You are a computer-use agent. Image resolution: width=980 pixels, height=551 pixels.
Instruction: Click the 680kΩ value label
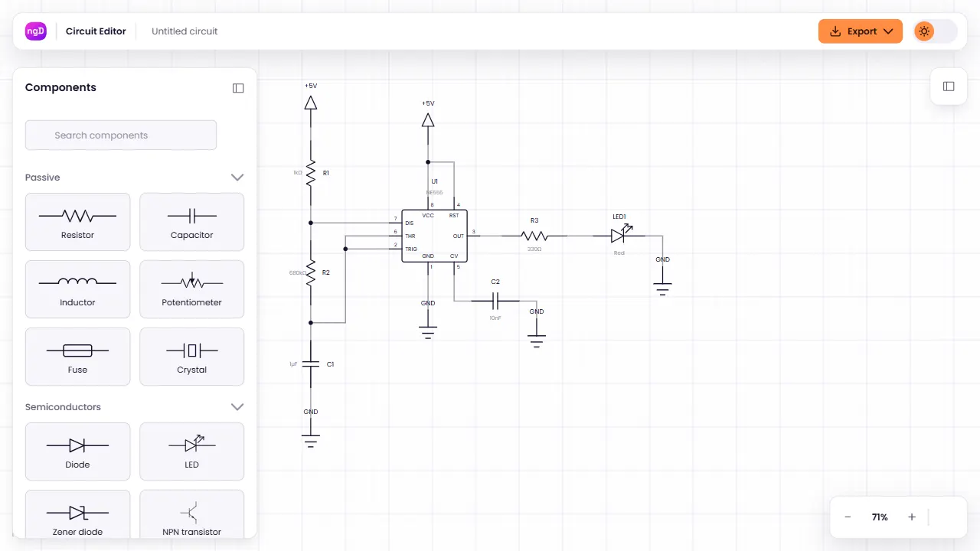[x=297, y=272]
